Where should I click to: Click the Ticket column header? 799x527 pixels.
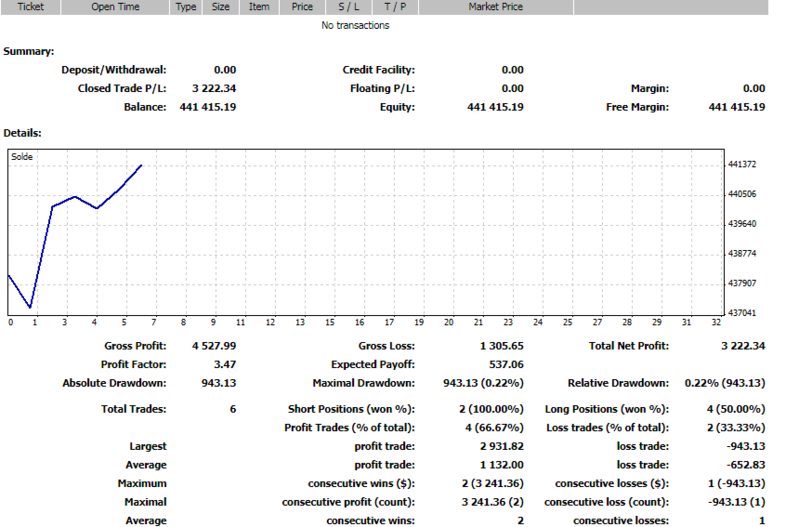coord(31,7)
